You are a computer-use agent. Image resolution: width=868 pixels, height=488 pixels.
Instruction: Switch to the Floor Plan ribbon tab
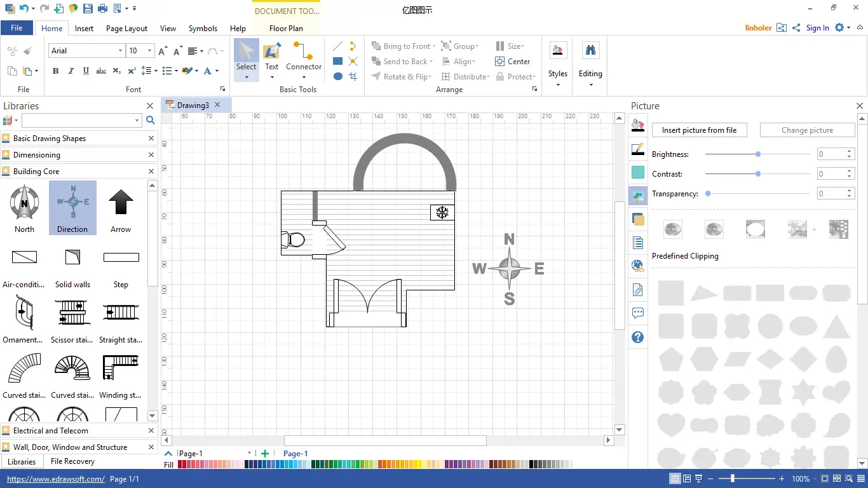point(286,28)
